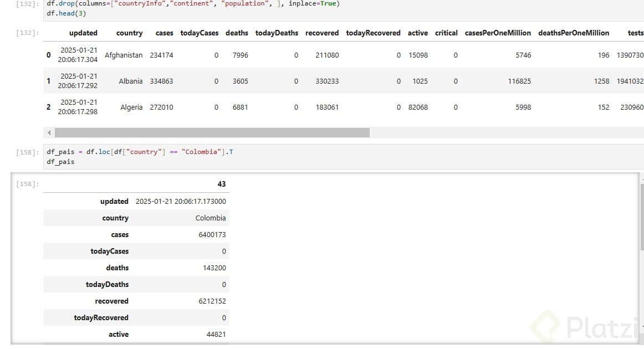644x349 pixels.
Task: Click recovered value 211080
Action: pos(327,55)
